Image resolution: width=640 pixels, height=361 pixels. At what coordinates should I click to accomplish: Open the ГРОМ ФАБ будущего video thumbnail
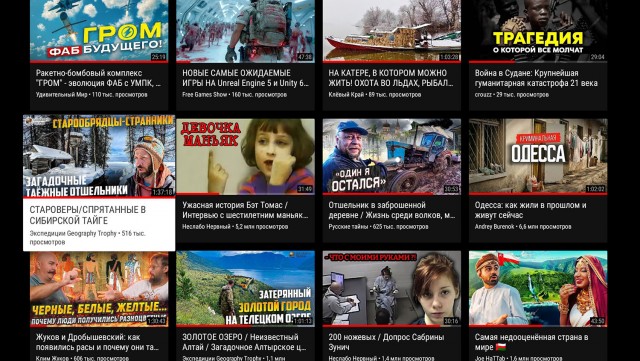coord(99,31)
